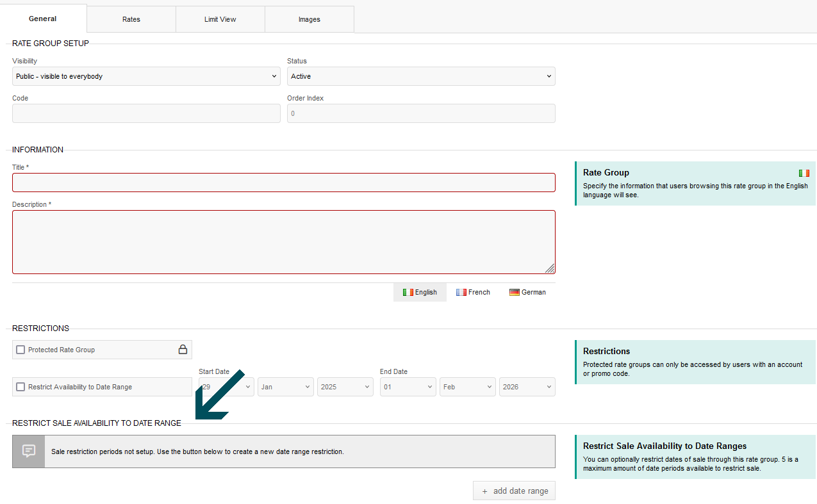Click the Description text area

(284, 242)
